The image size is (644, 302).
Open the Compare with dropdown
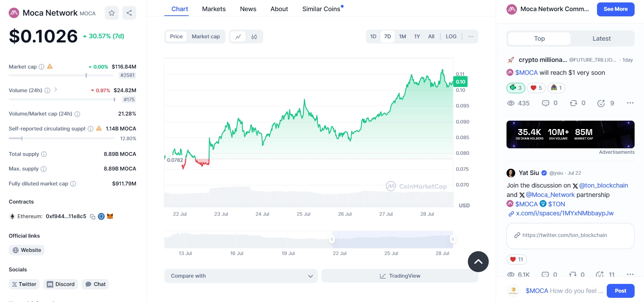(x=241, y=276)
